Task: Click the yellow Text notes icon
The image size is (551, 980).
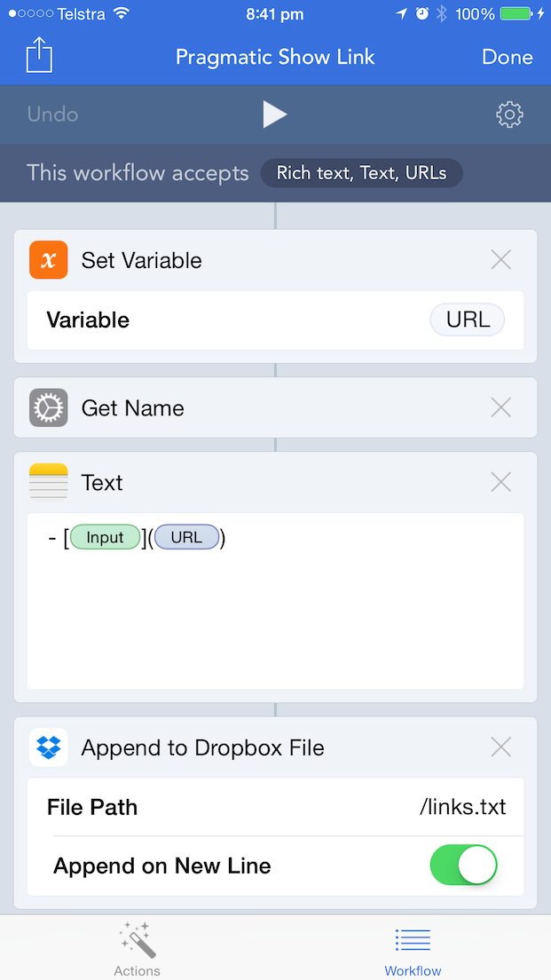Action: (49, 483)
